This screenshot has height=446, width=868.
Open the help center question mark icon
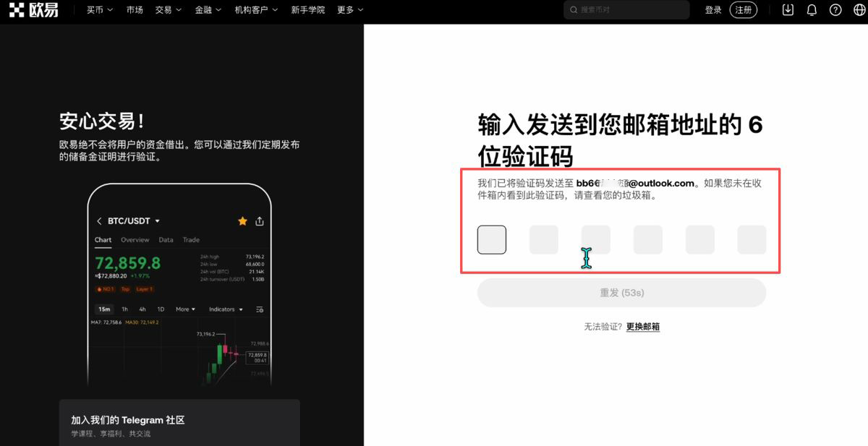pyautogui.click(x=835, y=9)
